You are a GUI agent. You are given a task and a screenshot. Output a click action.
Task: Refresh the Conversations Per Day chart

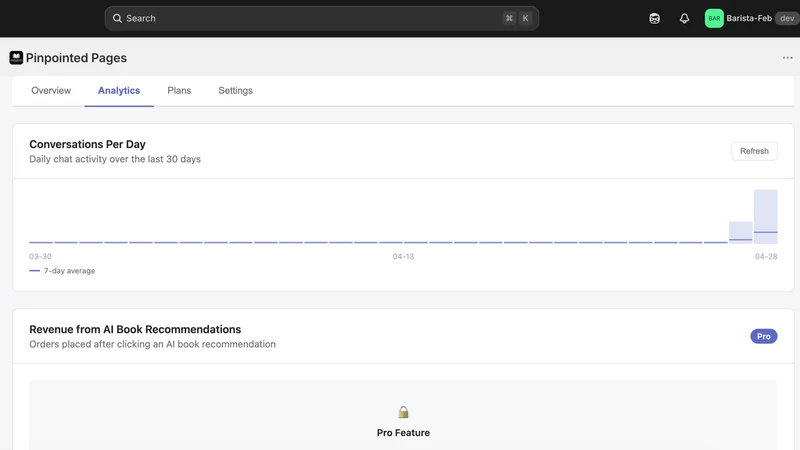[x=754, y=151]
